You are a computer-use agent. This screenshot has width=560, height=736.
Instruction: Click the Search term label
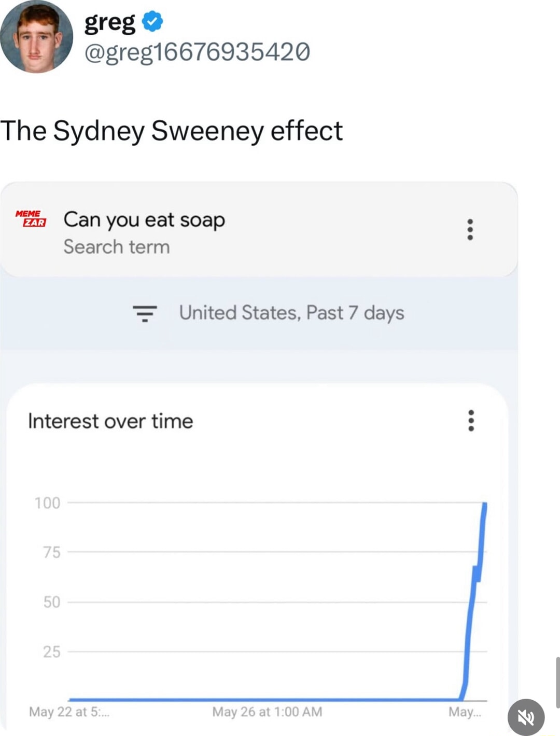pos(117,247)
